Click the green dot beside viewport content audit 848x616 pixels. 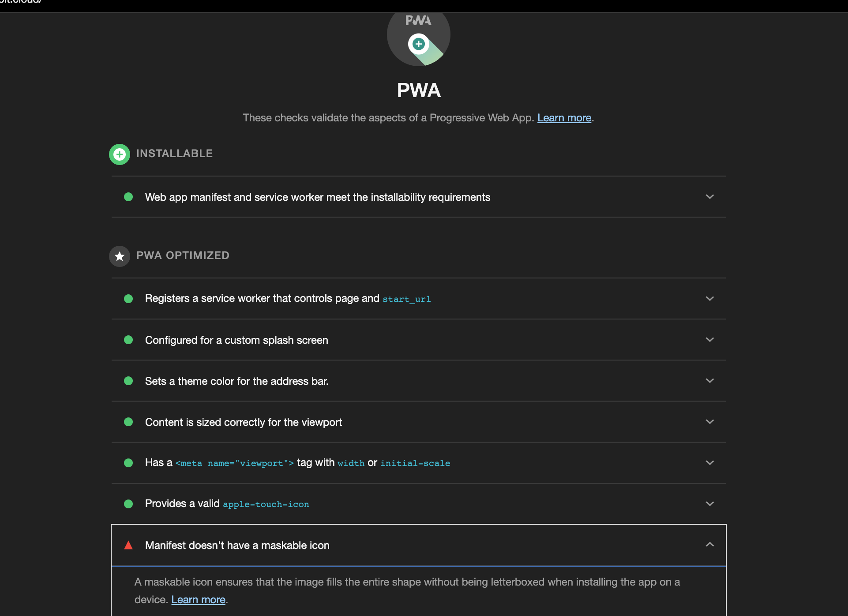[129, 422]
